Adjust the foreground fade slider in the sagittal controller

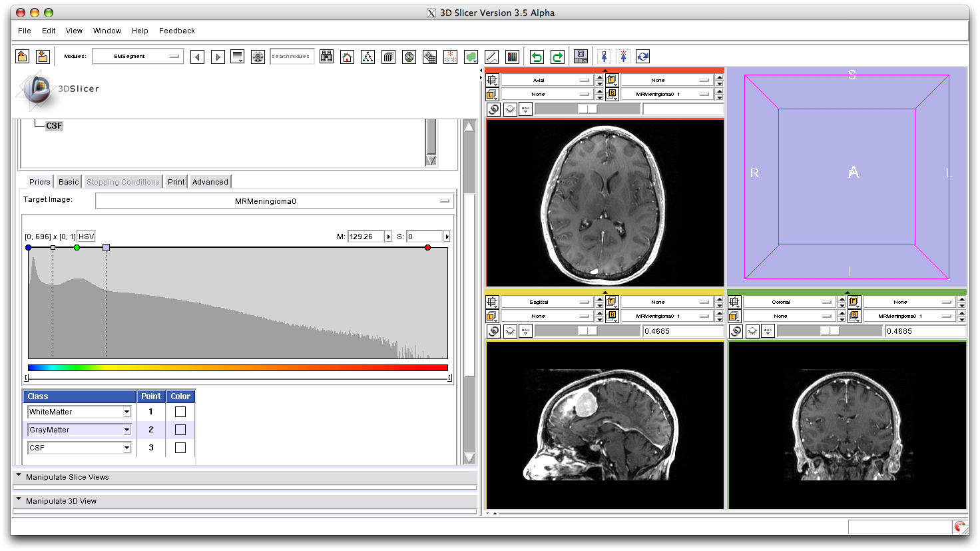[x=589, y=331]
